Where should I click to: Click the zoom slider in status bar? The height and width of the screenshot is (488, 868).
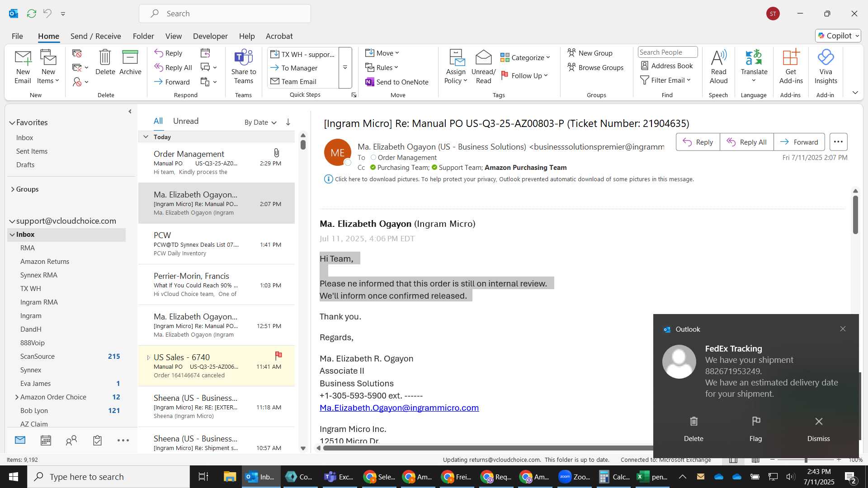pyautogui.click(x=806, y=460)
